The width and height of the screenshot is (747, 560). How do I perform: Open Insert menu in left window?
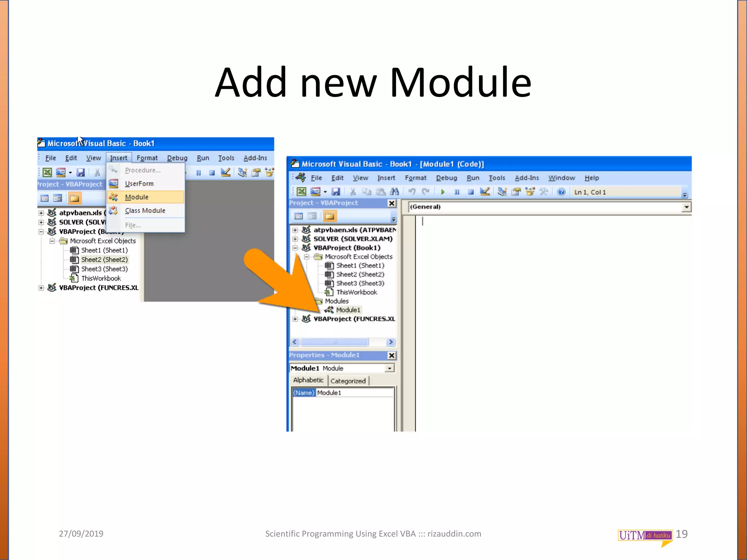pos(119,158)
